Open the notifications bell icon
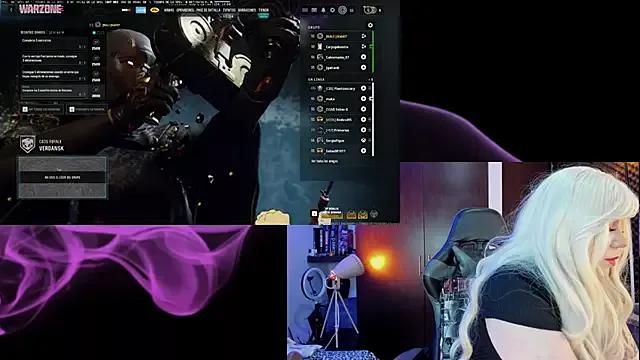640x360 pixels. click(323, 10)
